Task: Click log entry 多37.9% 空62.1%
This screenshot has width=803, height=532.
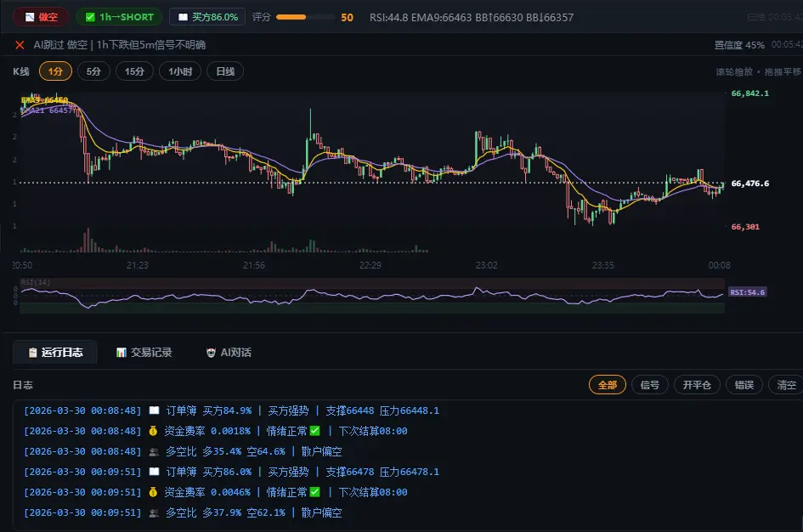Action: [183, 512]
